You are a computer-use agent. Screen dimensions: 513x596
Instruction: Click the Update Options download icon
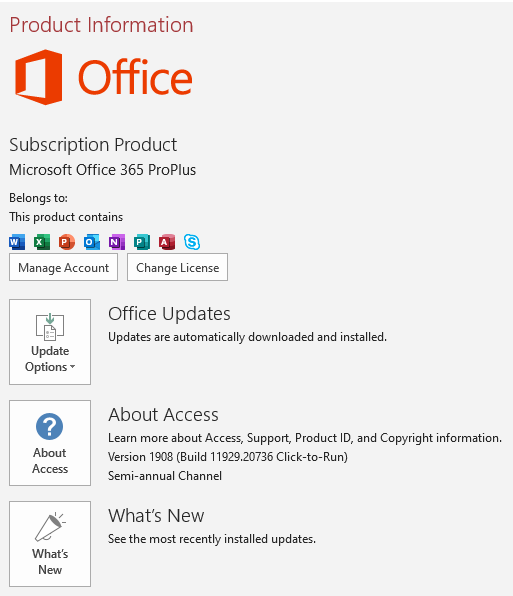click(50, 326)
